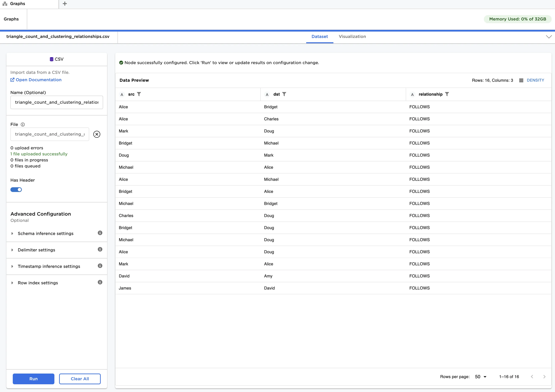Open the dst column filter
Image resolution: width=555 pixels, height=392 pixels.
(284, 94)
